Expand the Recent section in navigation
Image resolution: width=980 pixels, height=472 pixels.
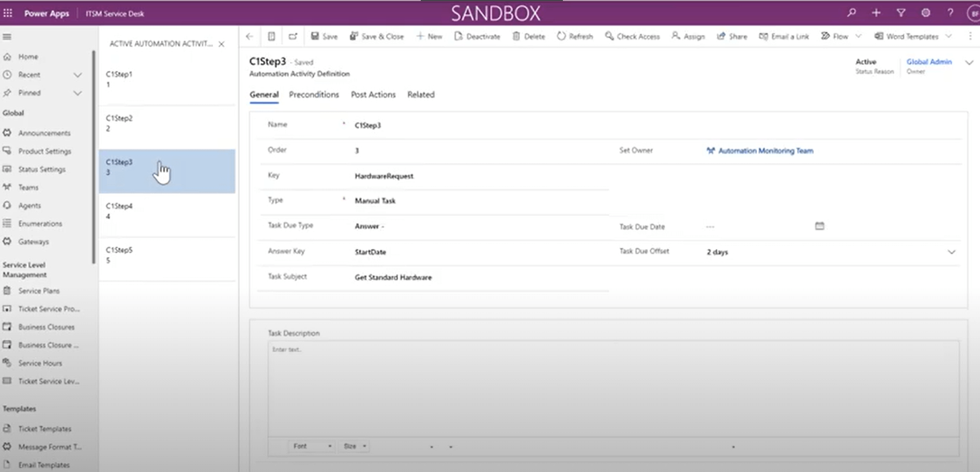(x=78, y=74)
